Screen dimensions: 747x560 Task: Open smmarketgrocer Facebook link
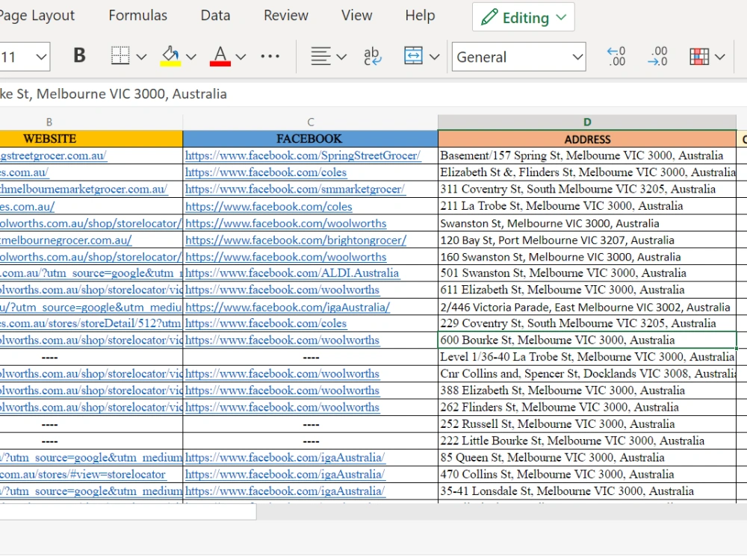point(295,189)
